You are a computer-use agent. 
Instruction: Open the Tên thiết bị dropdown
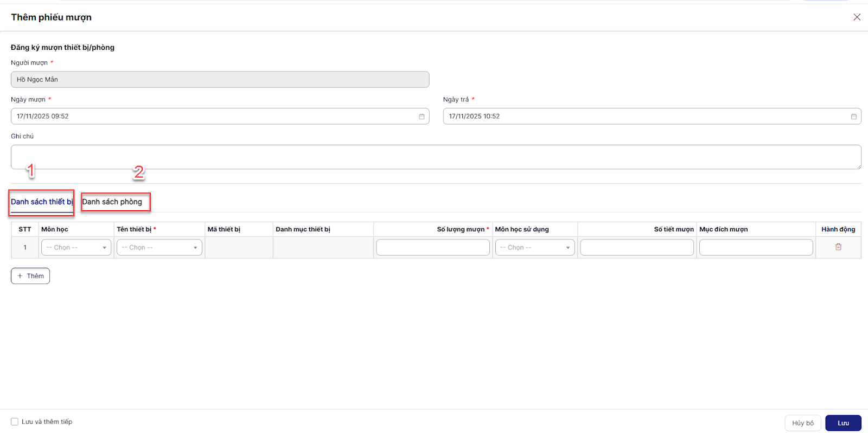[159, 248]
